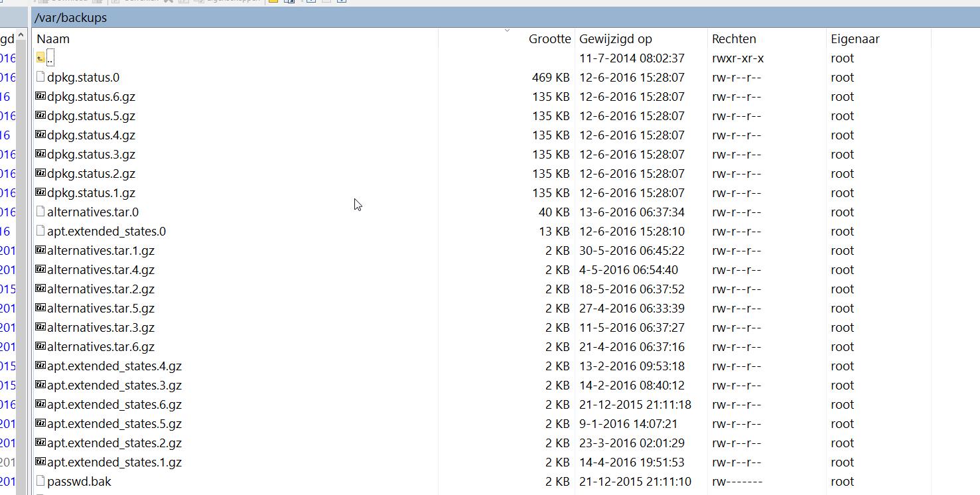Sort files by the Rechten column
The width and height of the screenshot is (980, 495).
[x=767, y=38]
